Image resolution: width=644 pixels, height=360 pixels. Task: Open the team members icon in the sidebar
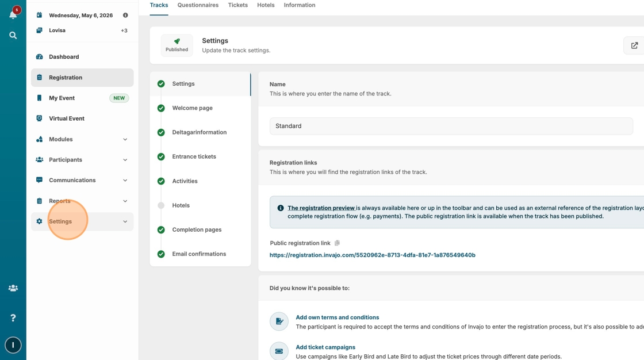pyautogui.click(x=13, y=288)
